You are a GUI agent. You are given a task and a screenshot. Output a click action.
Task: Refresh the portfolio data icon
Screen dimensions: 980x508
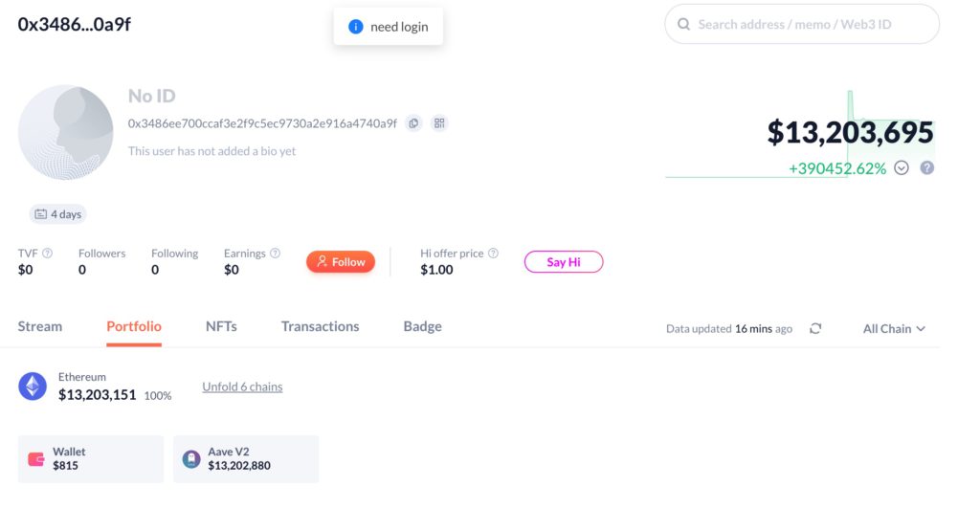(815, 328)
